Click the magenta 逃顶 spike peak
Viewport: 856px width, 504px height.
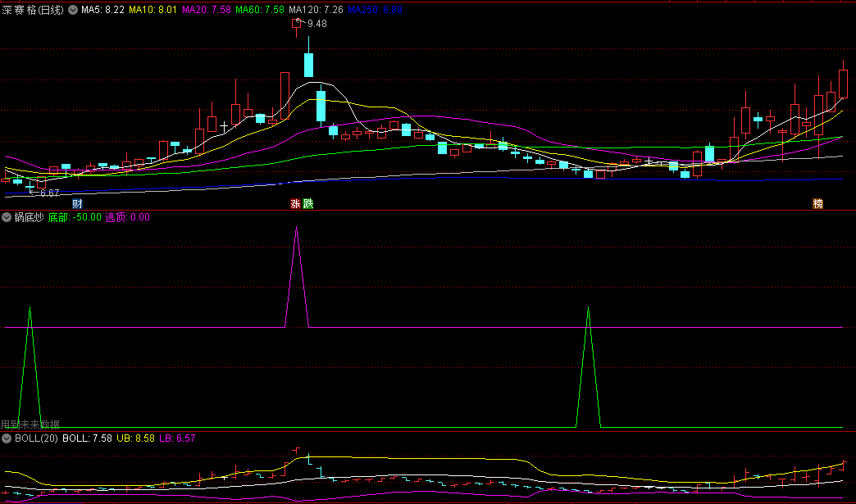[x=297, y=228]
